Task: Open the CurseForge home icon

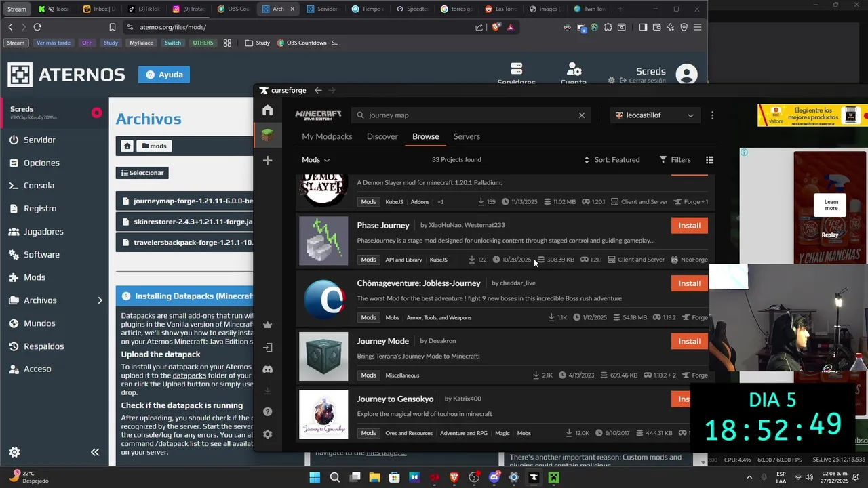Action: pos(268,110)
